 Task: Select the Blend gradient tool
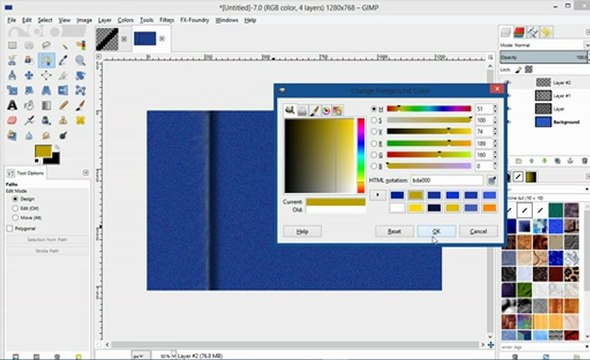[46, 105]
